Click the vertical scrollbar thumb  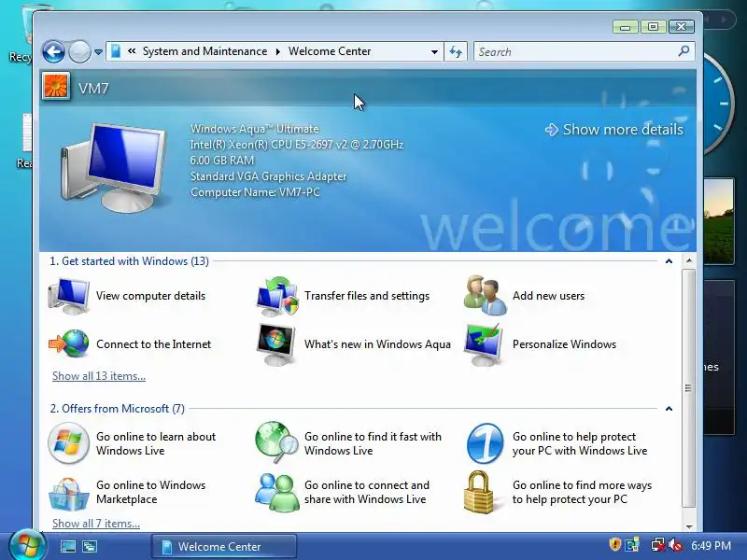pos(688,388)
